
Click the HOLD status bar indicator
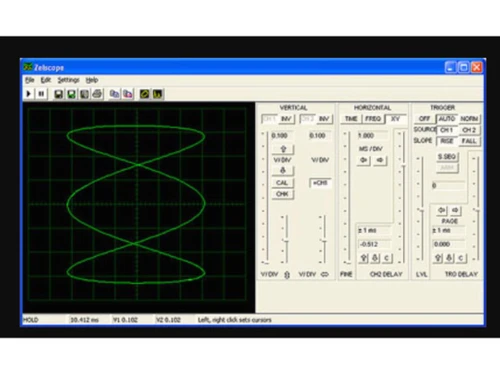pos(31,320)
